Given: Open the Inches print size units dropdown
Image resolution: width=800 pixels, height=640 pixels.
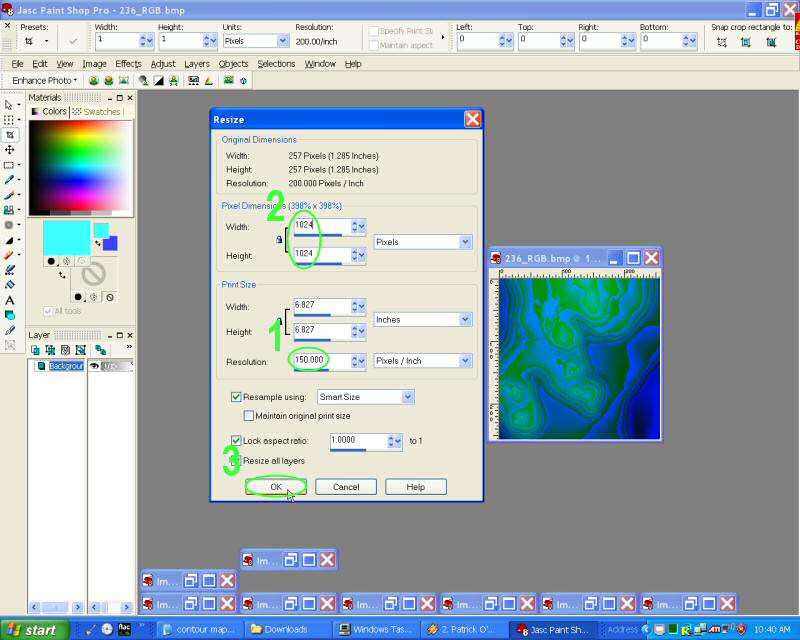Looking at the screenshot, I should tap(465, 319).
